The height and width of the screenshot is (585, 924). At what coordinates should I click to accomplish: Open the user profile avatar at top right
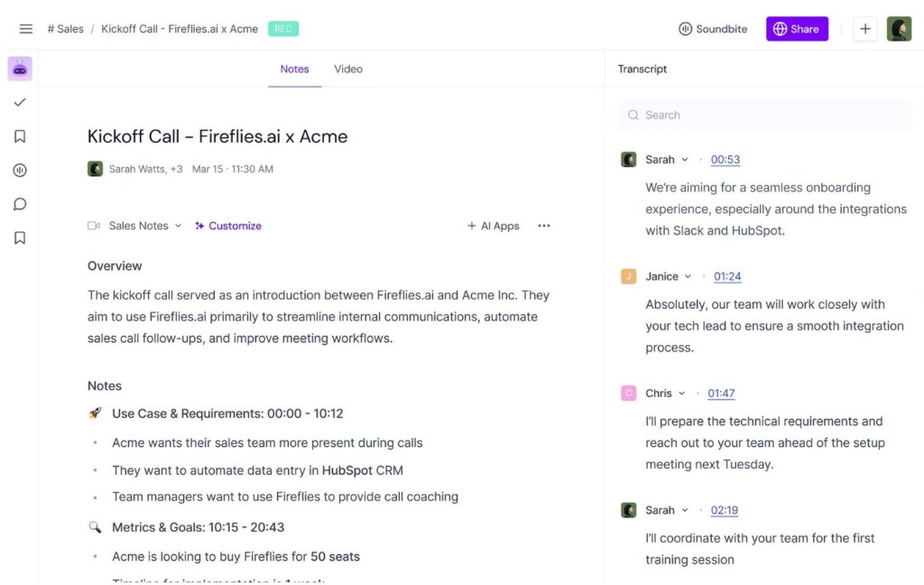pos(899,29)
